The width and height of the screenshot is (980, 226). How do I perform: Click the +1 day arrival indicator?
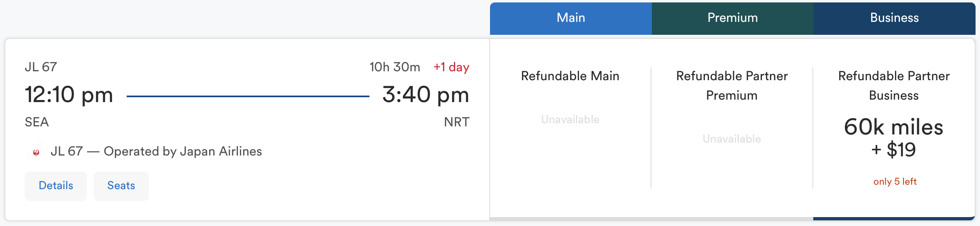click(x=451, y=67)
